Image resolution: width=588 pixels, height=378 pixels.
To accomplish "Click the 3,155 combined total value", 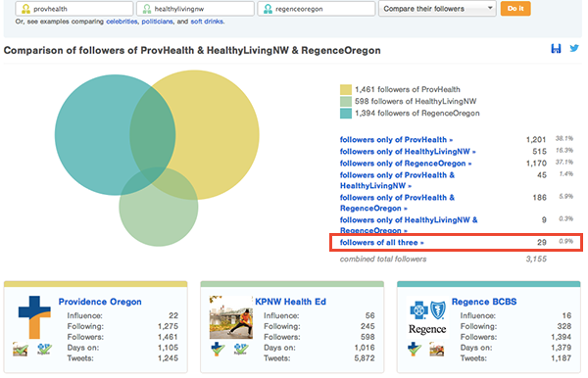I will (536, 260).
